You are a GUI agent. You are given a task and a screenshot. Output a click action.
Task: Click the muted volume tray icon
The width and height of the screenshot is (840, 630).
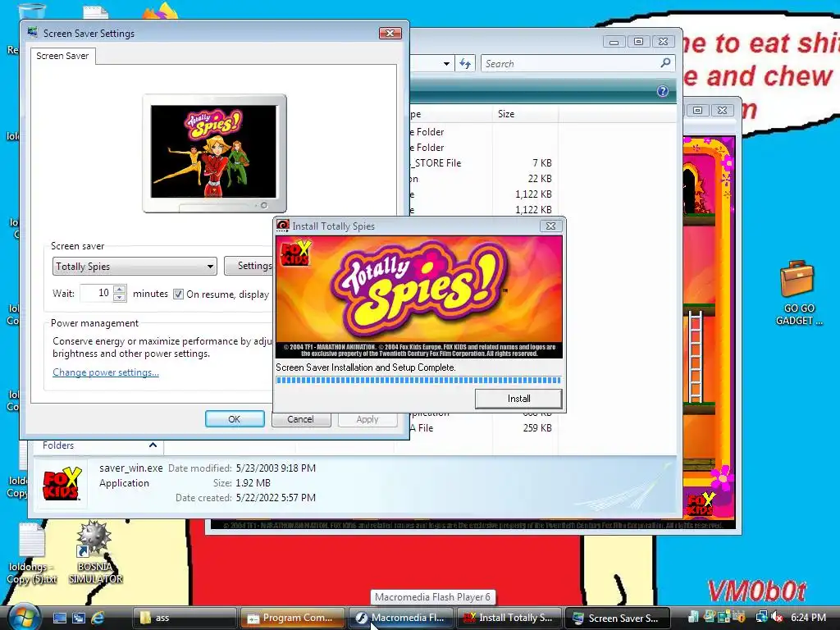(x=776, y=617)
